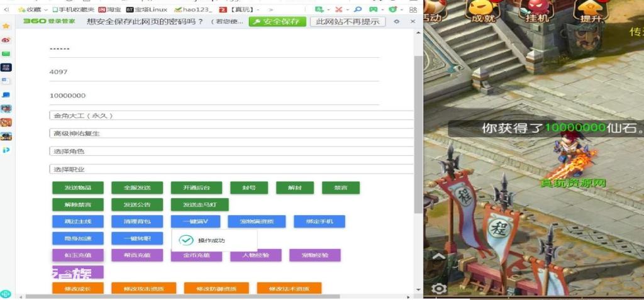Viewport: 644px width, 300px height.
Task: Open the 选择职业 dropdown
Action: coord(231,169)
